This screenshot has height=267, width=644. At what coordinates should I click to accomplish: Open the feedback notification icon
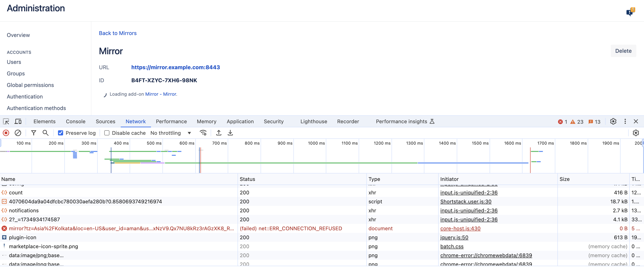coord(631,12)
